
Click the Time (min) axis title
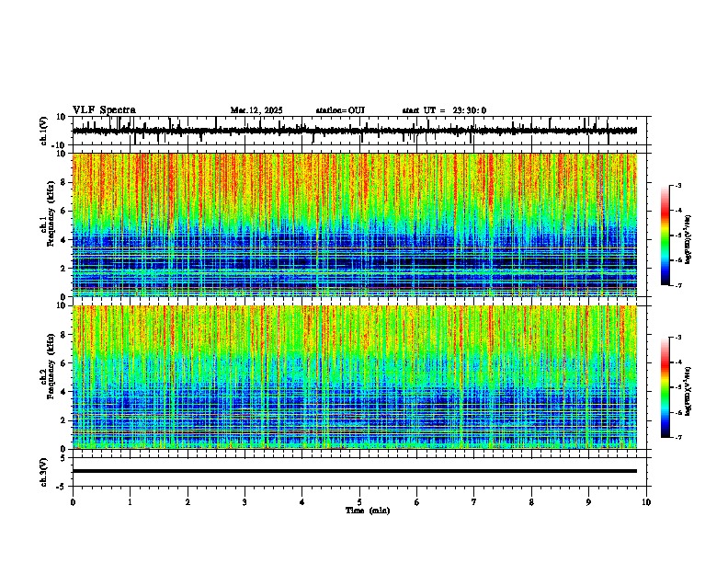click(x=368, y=511)
